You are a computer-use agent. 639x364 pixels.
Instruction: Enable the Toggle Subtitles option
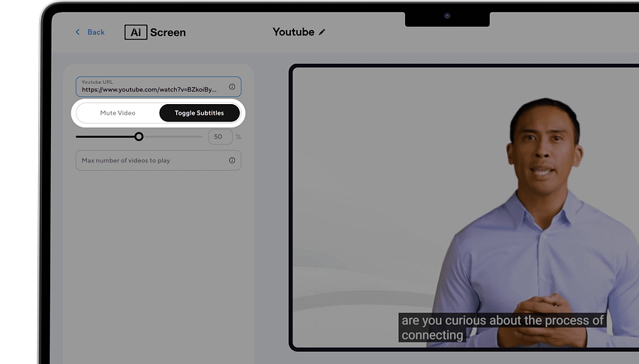click(199, 113)
